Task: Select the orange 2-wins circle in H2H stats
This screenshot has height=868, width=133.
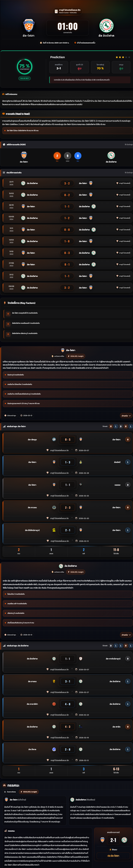Action: point(57,156)
